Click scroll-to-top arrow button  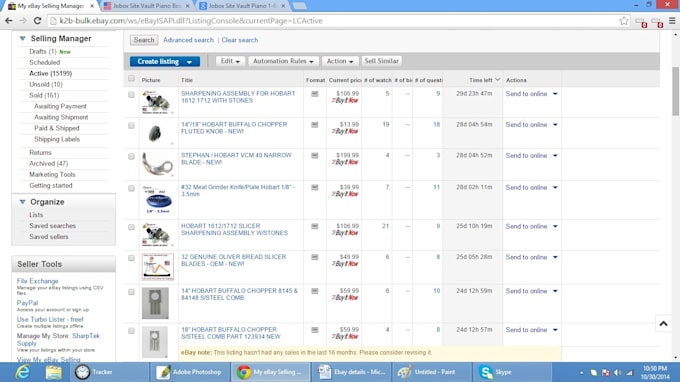(663, 324)
